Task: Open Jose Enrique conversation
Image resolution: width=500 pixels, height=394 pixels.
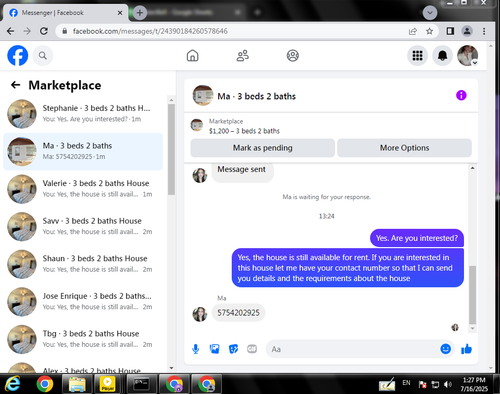Action: 83,302
